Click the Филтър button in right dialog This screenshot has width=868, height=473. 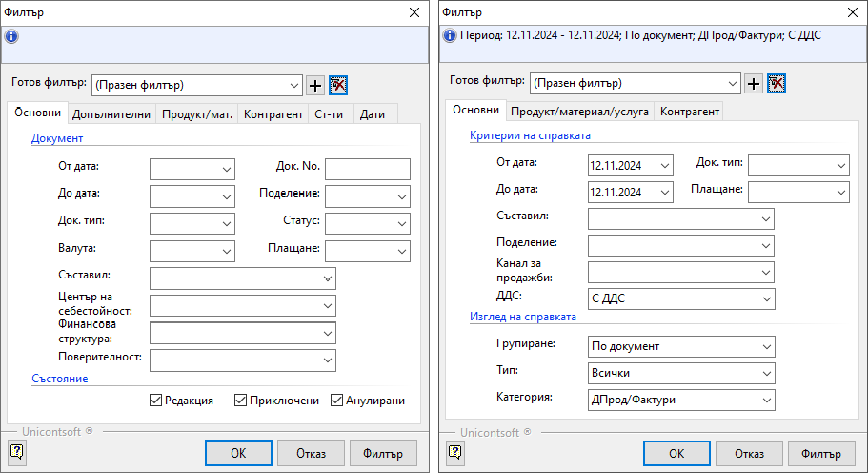coord(821,453)
